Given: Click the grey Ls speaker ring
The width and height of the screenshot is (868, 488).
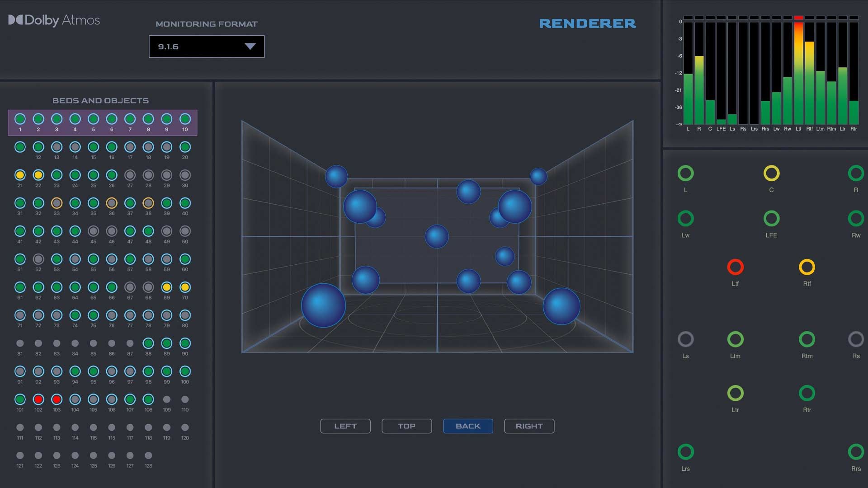Looking at the screenshot, I should pos(685,339).
